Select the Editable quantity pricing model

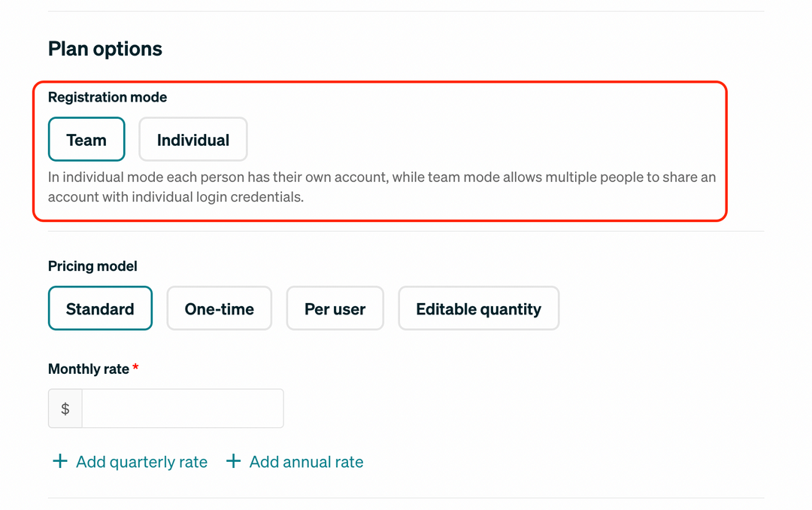(x=478, y=308)
